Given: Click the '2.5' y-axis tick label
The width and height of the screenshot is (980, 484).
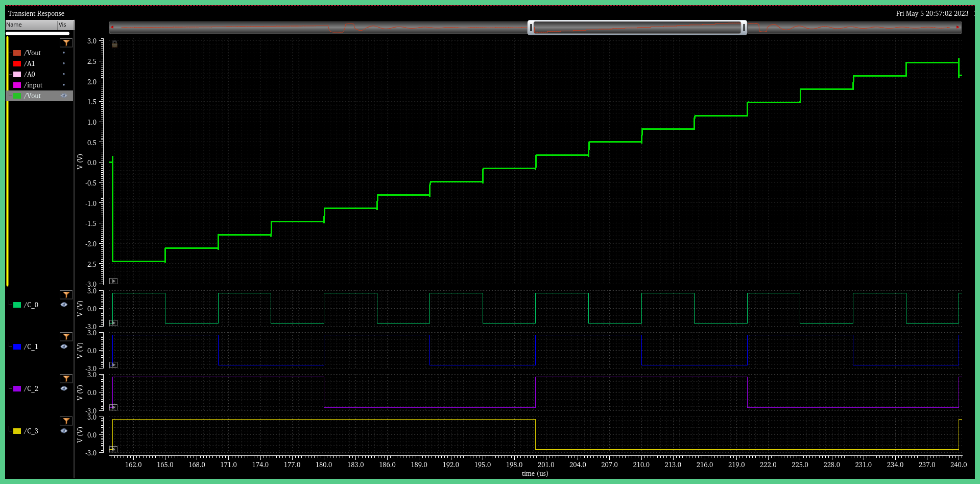Looking at the screenshot, I should 92,61.
